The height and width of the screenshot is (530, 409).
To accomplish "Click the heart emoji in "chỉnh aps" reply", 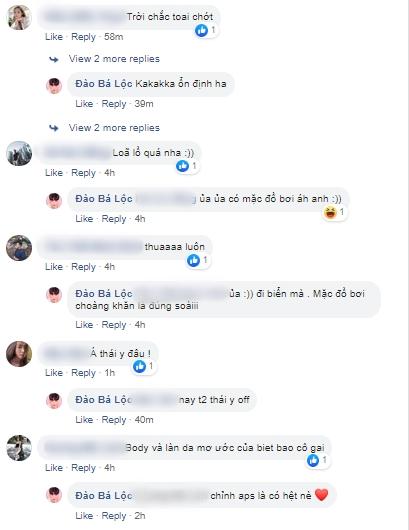I will [321, 496].
